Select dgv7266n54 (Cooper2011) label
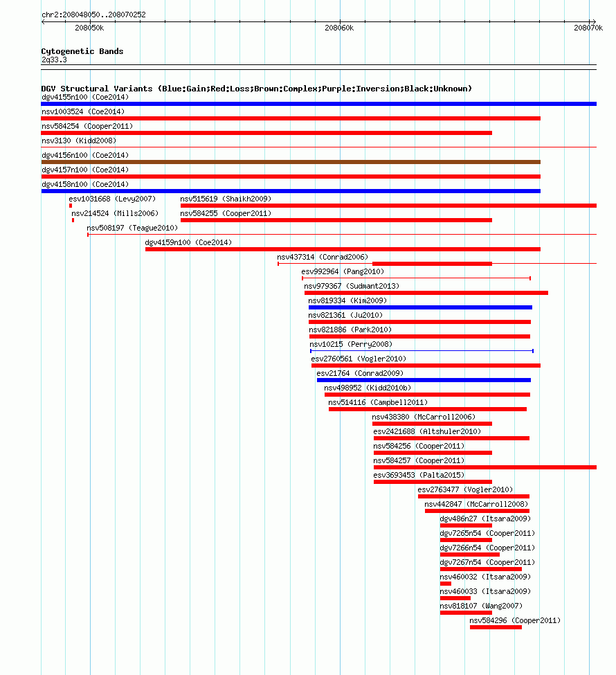The width and height of the screenshot is (616, 675). (x=487, y=548)
